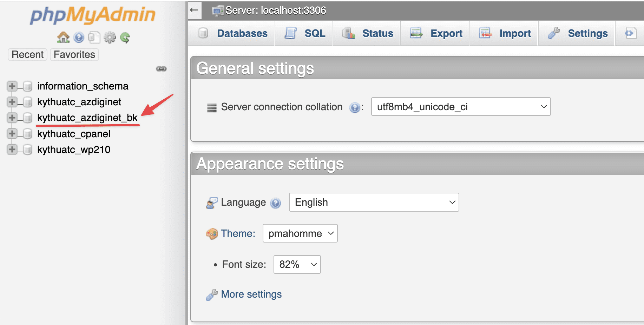Click the settings gear icon in sidebar

pos(110,37)
